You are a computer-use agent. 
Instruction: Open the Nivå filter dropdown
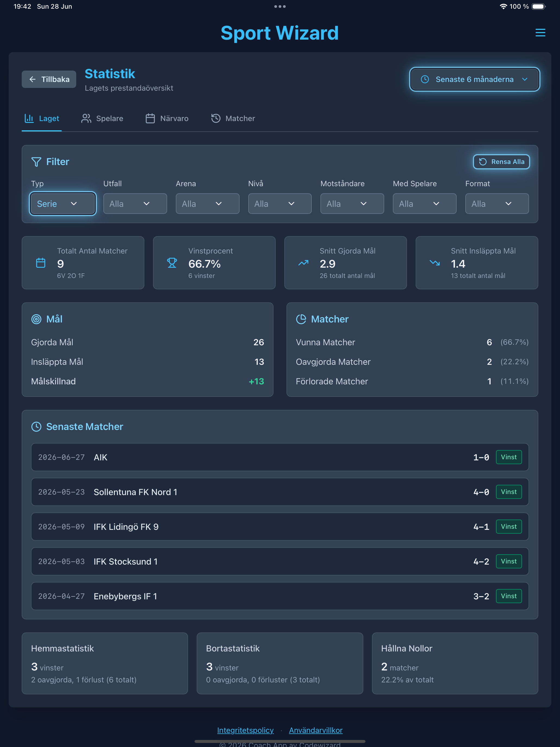click(280, 204)
